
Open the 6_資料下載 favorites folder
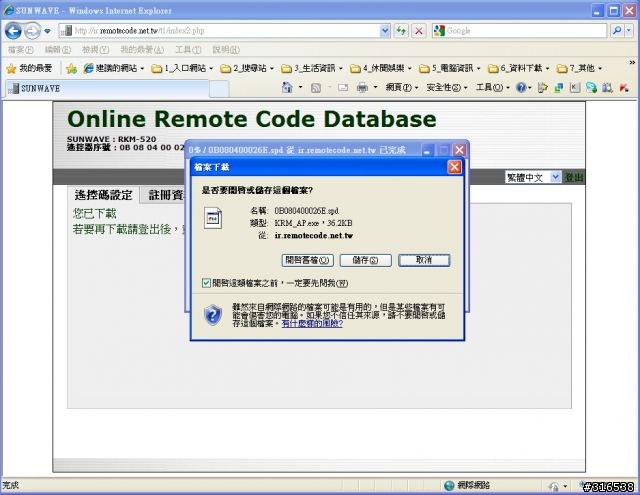tap(519, 68)
